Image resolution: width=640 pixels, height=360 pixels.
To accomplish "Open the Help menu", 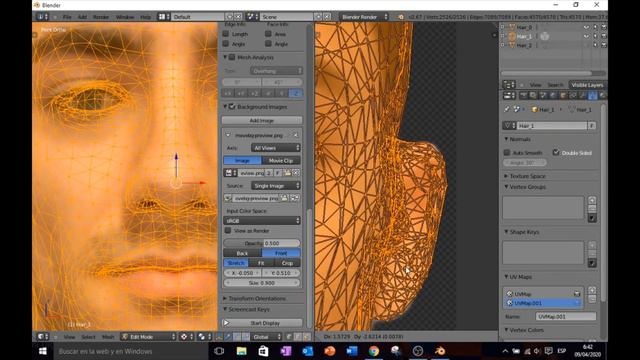I will point(145,17).
